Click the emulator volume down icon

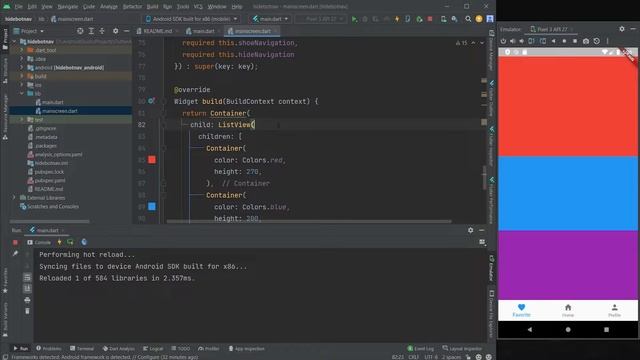click(522, 41)
